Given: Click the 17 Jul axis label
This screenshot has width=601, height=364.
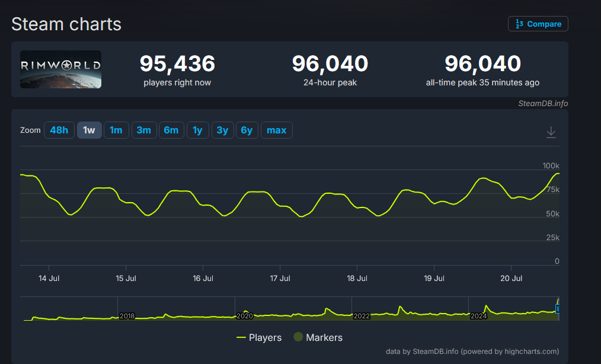Looking at the screenshot, I should point(280,279).
